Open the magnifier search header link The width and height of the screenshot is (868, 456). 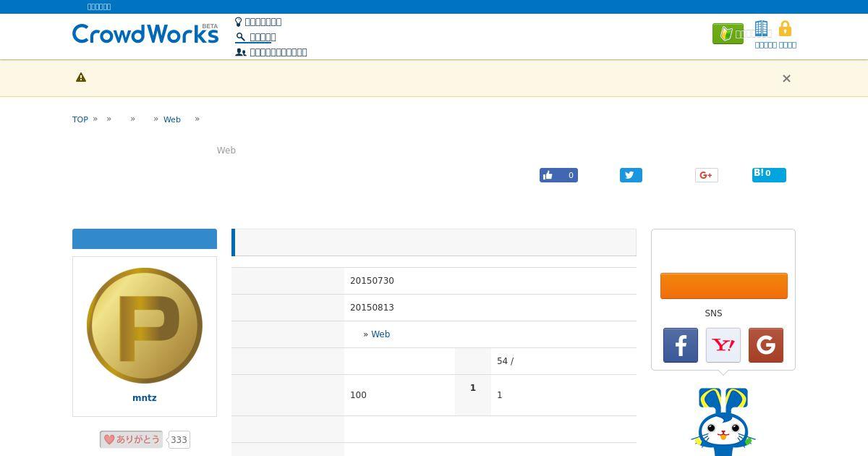[255, 37]
